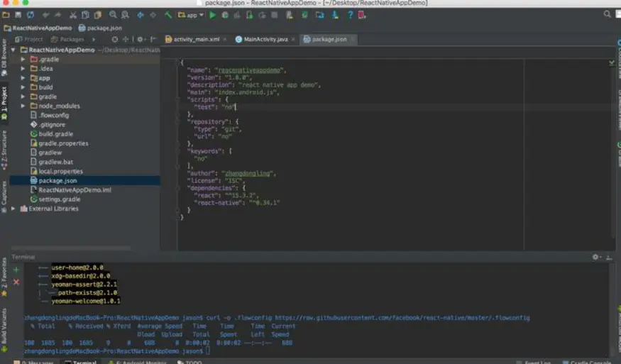Close the activity_main.xml tab

[x=225, y=39]
